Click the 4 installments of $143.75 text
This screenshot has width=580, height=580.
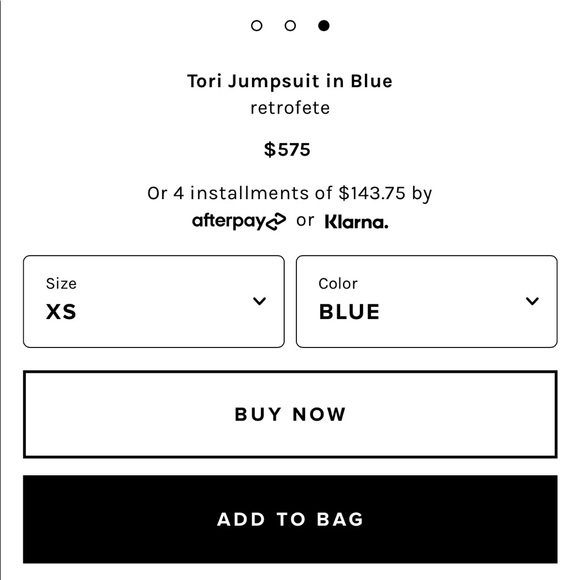pyautogui.click(x=289, y=193)
